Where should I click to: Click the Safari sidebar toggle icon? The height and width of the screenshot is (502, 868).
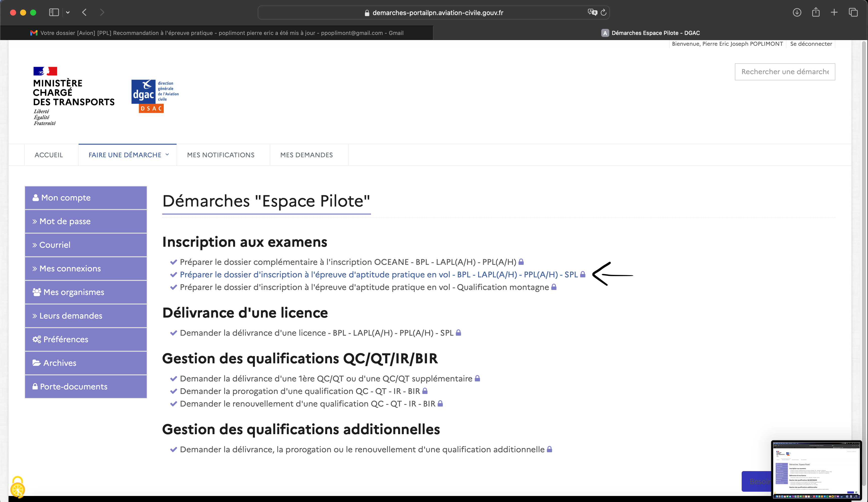54,12
